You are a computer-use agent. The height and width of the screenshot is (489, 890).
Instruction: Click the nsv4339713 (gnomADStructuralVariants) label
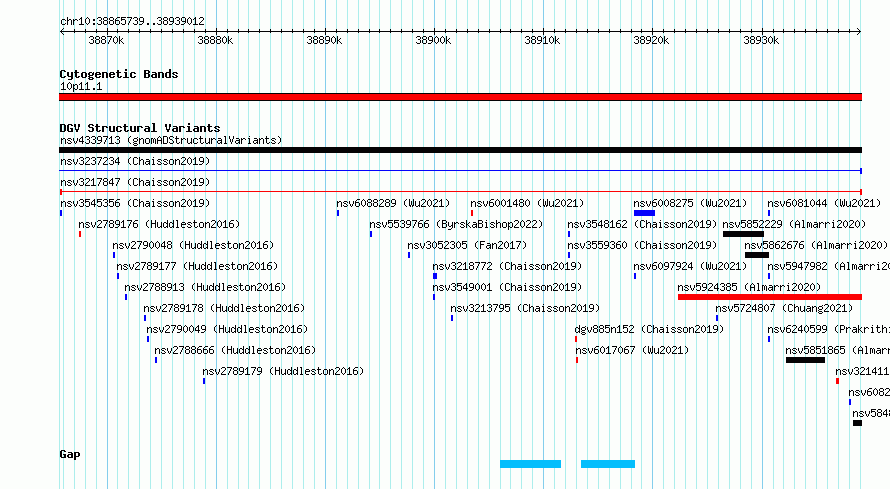coord(171,140)
